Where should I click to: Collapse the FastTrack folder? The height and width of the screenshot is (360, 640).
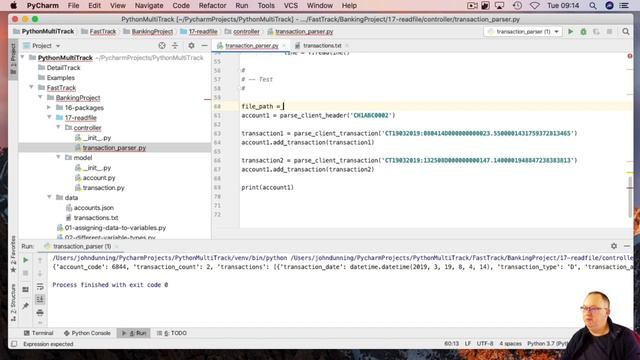click(x=32, y=87)
